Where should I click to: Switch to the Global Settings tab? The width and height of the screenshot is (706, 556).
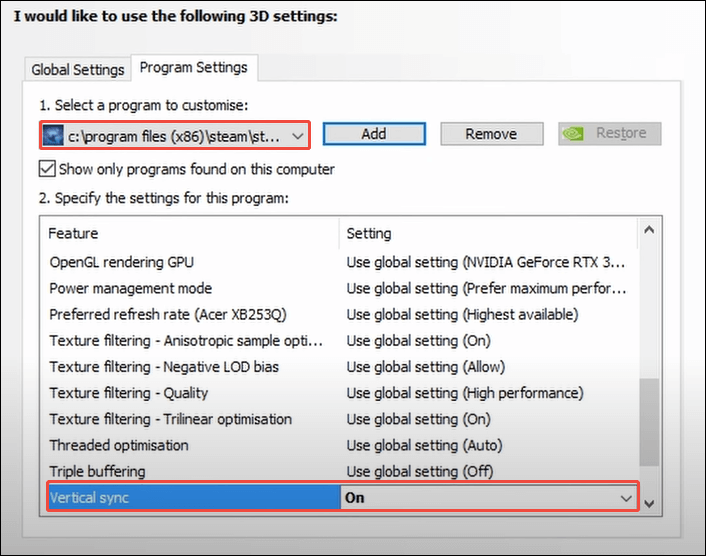click(x=78, y=70)
